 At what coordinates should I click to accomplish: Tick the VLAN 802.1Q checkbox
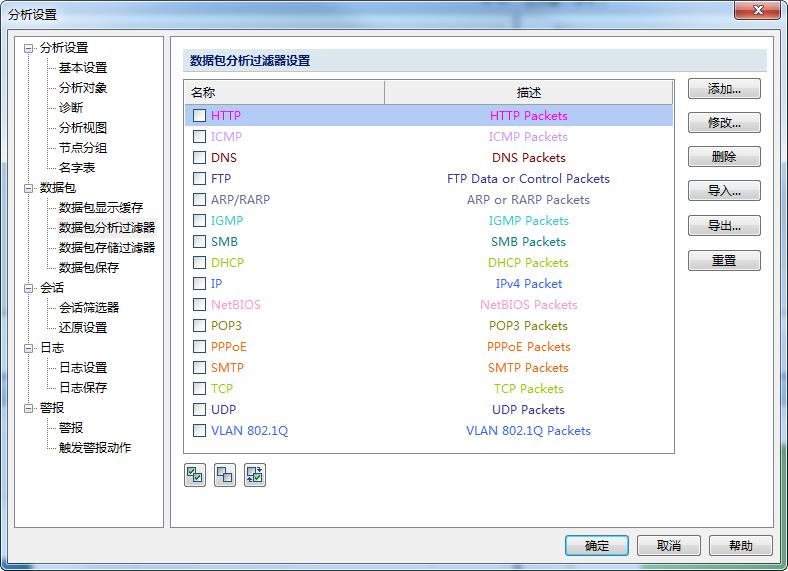[200, 431]
